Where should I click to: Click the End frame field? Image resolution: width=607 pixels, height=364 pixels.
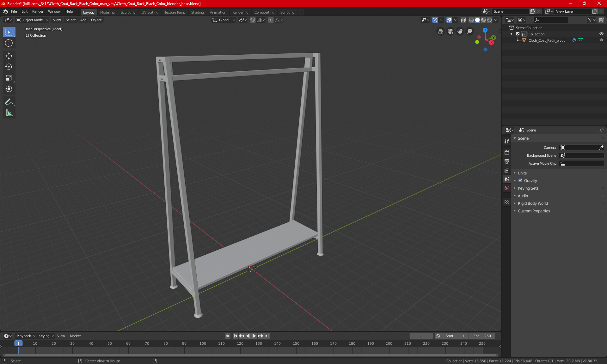(482, 336)
